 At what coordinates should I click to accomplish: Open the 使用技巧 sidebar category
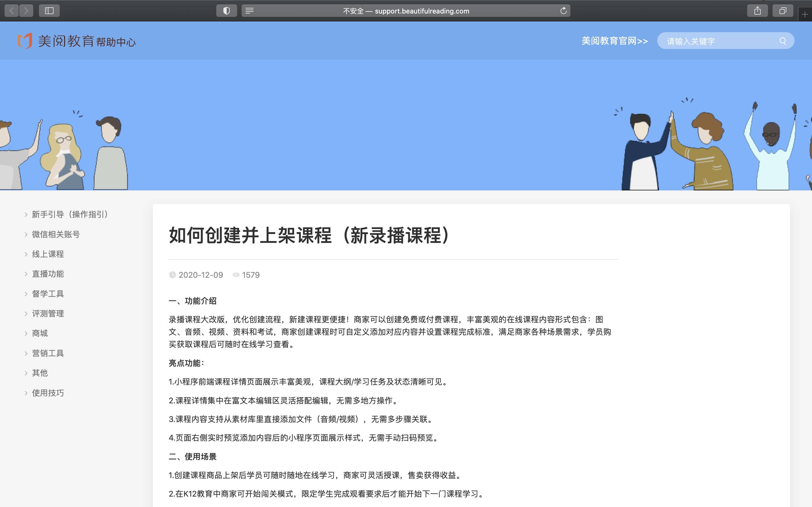[x=48, y=393]
